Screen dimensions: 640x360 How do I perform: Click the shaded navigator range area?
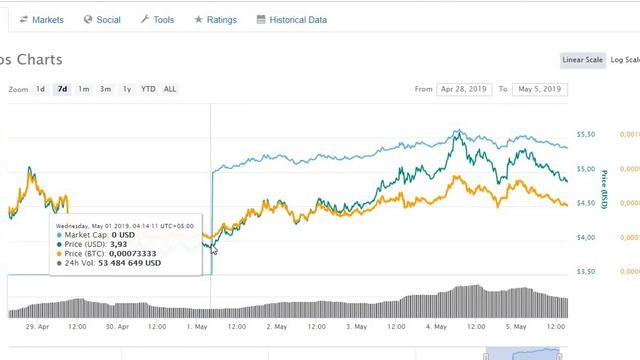pos(522,353)
